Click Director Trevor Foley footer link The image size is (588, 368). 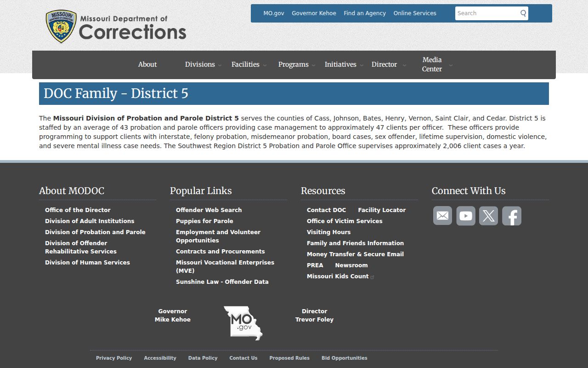point(314,315)
